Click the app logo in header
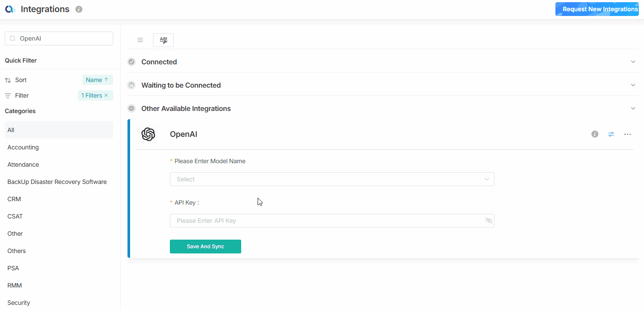 10,9
